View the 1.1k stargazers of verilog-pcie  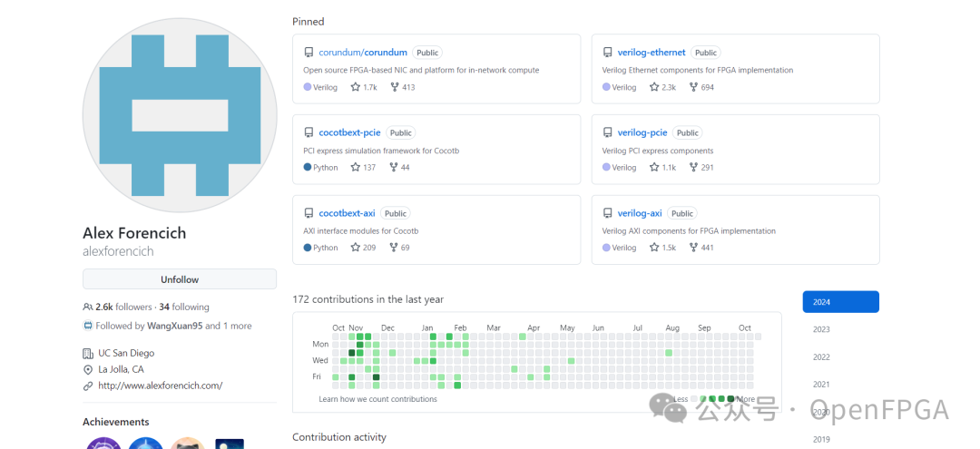pos(662,168)
